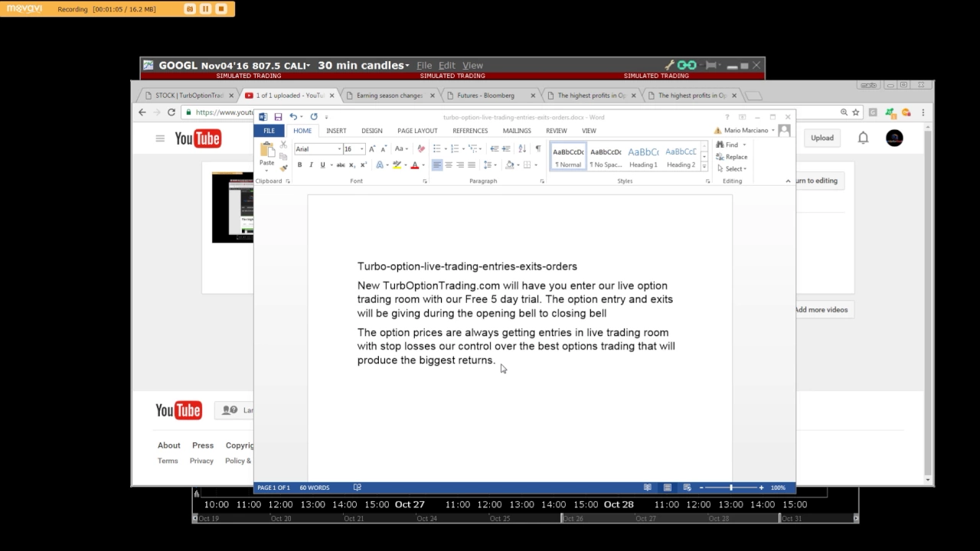Open the Font dialog launcher
980x551 pixels.
[x=425, y=181]
